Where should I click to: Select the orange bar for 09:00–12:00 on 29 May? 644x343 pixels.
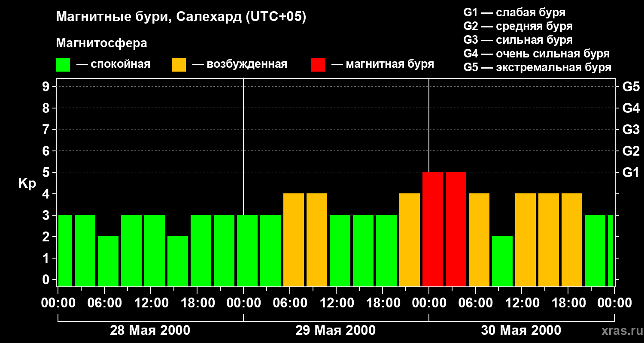[317, 240]
